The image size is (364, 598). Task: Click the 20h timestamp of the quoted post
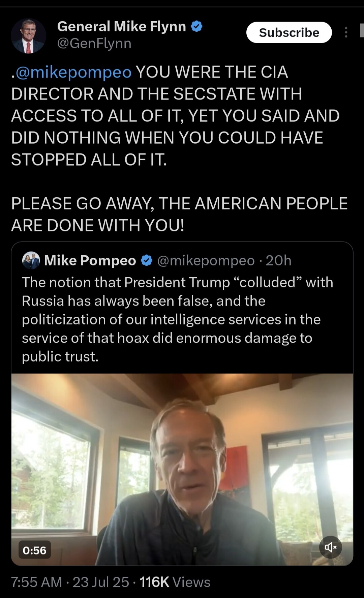click(278, 260)
